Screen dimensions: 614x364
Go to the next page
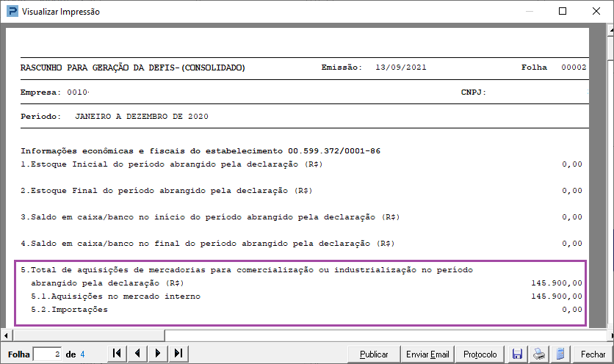point(158,354)
